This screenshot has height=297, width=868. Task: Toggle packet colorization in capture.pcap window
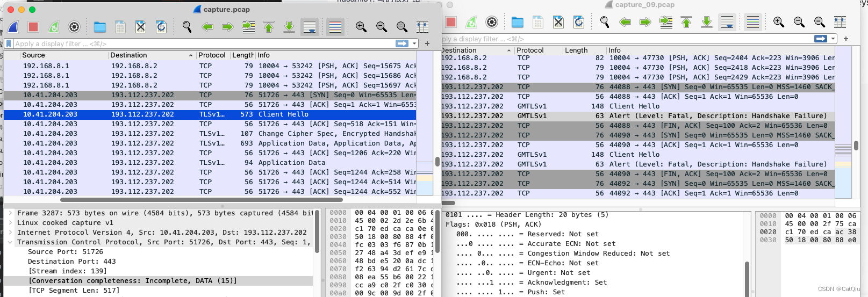point(335,27)
